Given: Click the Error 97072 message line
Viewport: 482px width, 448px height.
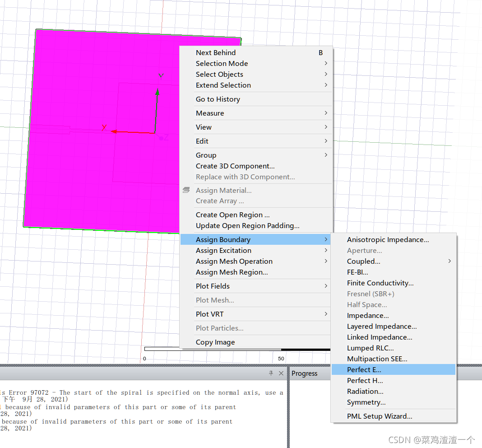Looking at the screenshot, I should [141, 392].
